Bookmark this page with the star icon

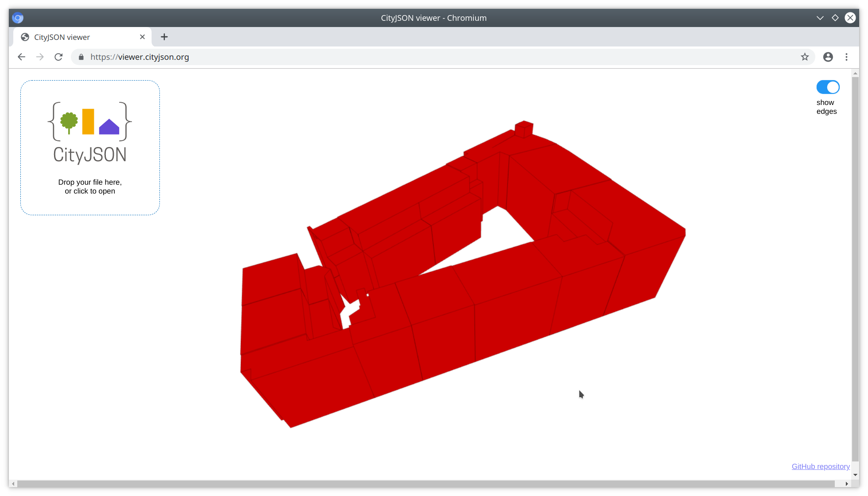tap(805, 57)
